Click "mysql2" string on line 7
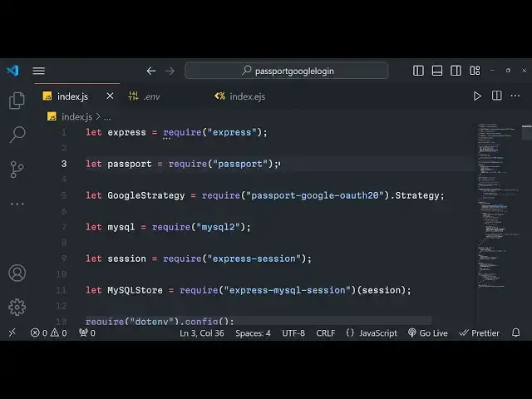Screen dimensions: 532x399 coord(218,227)
